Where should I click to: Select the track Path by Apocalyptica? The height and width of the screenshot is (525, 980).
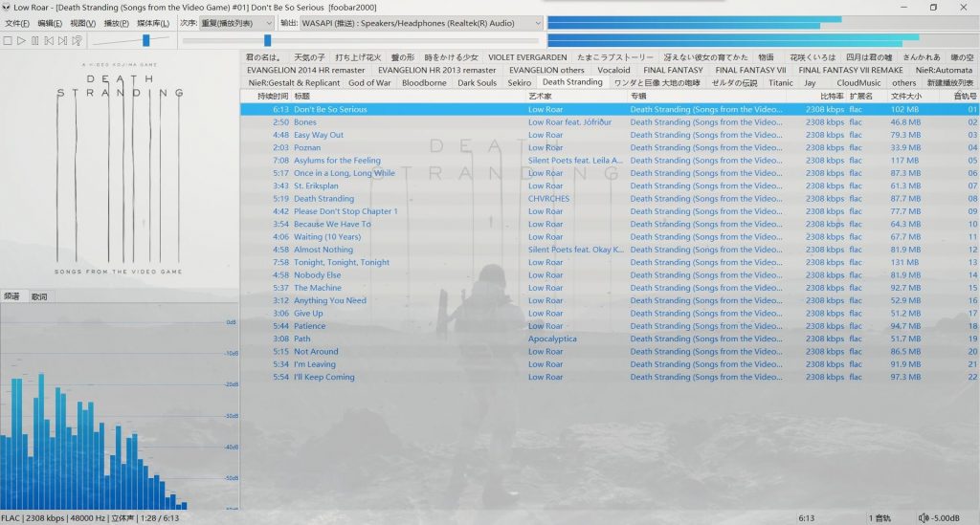tap(610, 339)
